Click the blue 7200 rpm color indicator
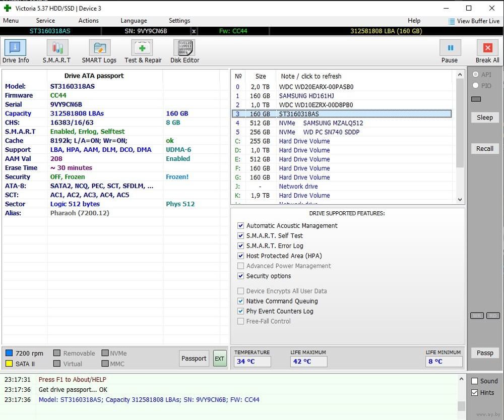The width and height of the screenshot is (504, 420). click(x=9, y=353)
